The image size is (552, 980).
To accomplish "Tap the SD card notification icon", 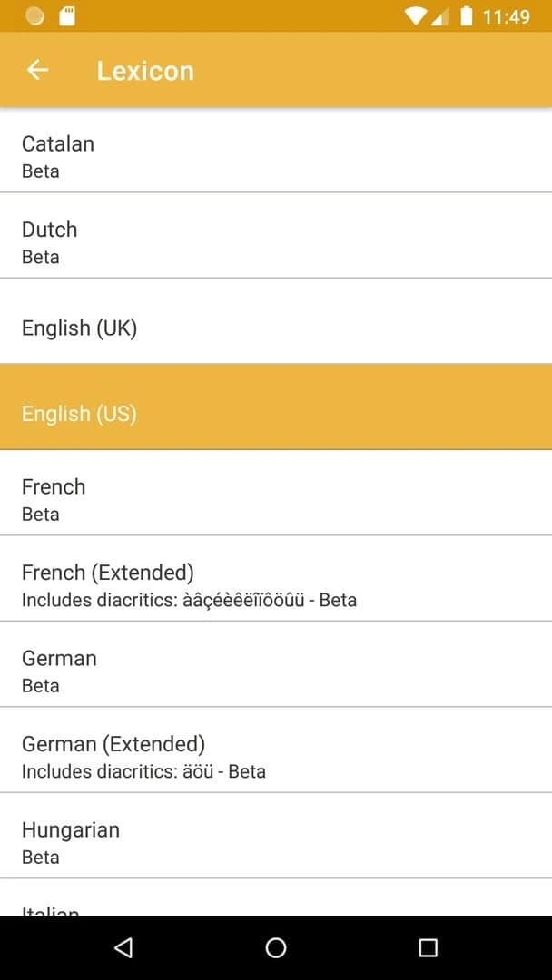I will pyautogui.click(x=66, y=16).
